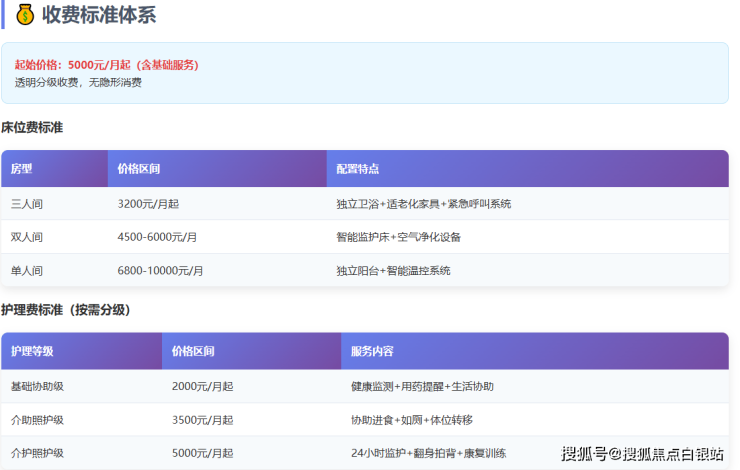
Task: Click the 透明分级收费，无隐形消费 note
Action: [x=78, y=82]
